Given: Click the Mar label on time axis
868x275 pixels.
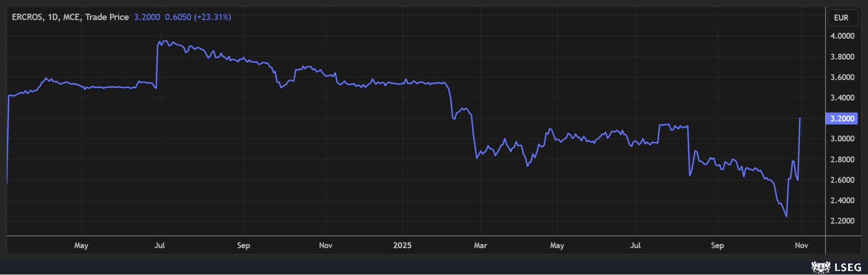Looking at the screenshot, I should [480, 246].
